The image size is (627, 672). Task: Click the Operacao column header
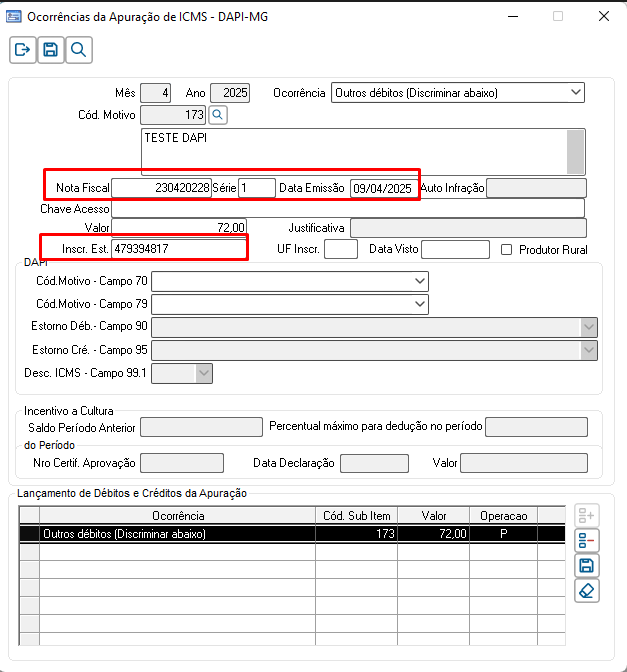coord(504,516)
